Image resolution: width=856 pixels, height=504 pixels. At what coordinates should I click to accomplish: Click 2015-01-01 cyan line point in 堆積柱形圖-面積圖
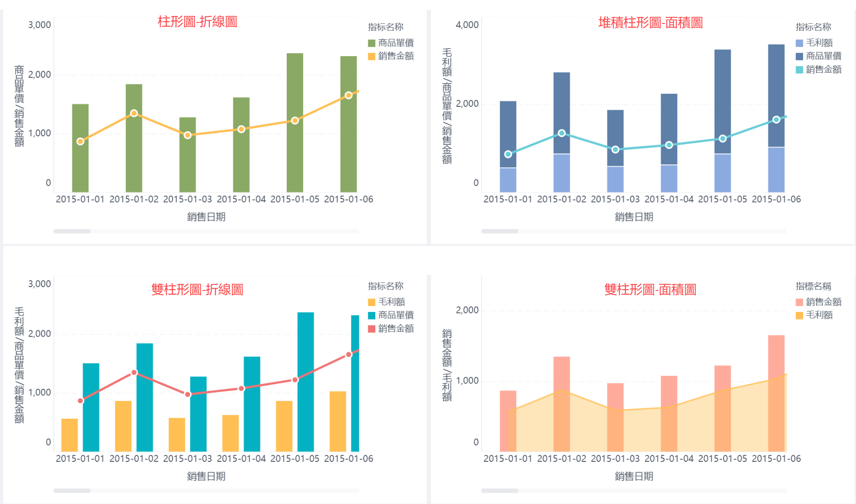508,154
